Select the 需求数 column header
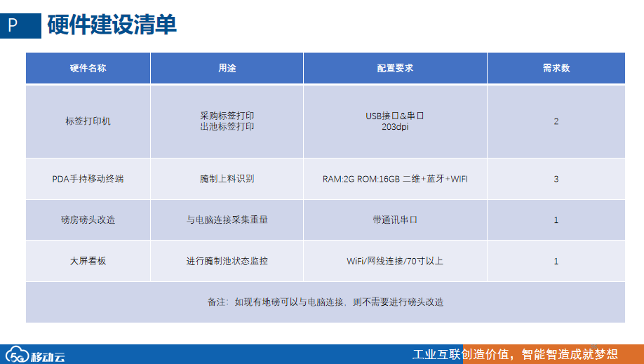Viewport: 644px width, 364px height. point(556,68)
